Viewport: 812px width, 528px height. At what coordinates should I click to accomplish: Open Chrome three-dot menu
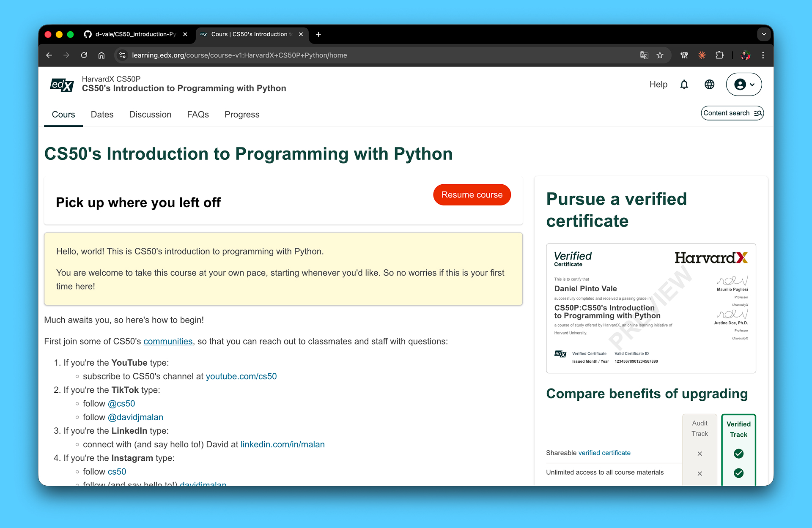(763, 55)
